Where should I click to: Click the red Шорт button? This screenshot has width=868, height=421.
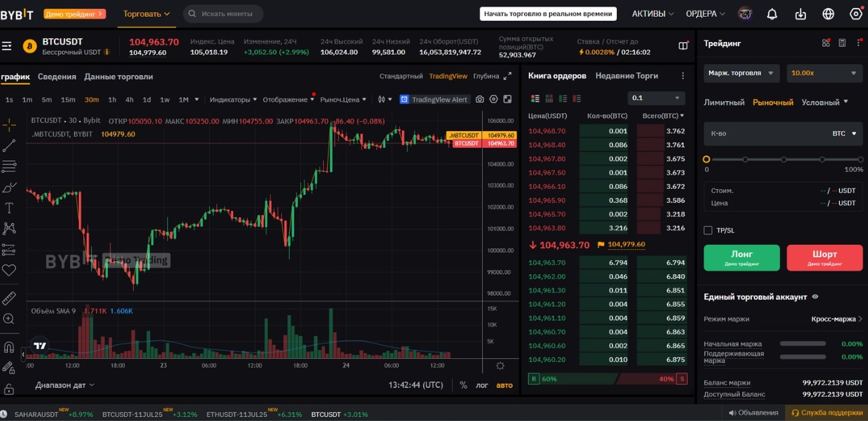[x=825, y=257]
